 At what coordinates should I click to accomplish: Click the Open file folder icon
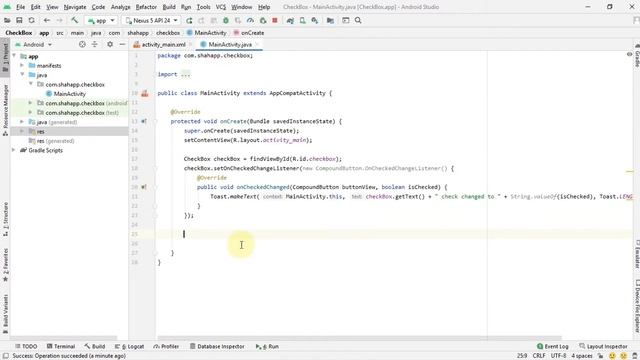click(x=7, y=20)
